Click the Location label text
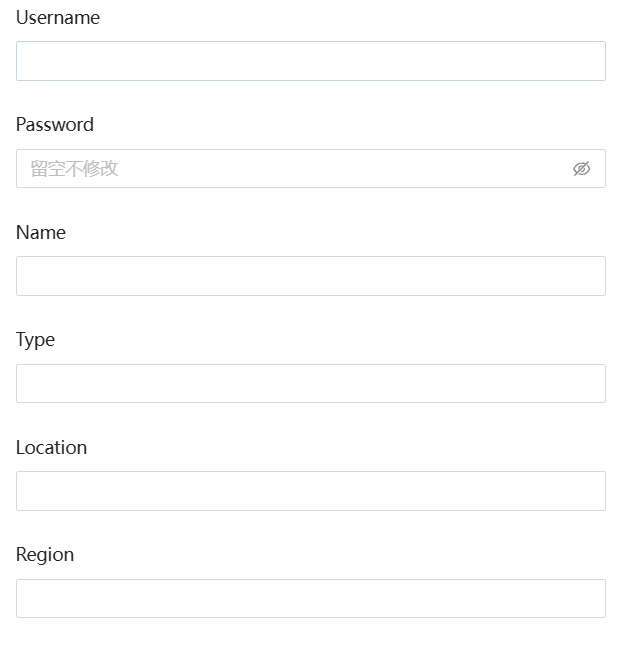 [51, 448]
